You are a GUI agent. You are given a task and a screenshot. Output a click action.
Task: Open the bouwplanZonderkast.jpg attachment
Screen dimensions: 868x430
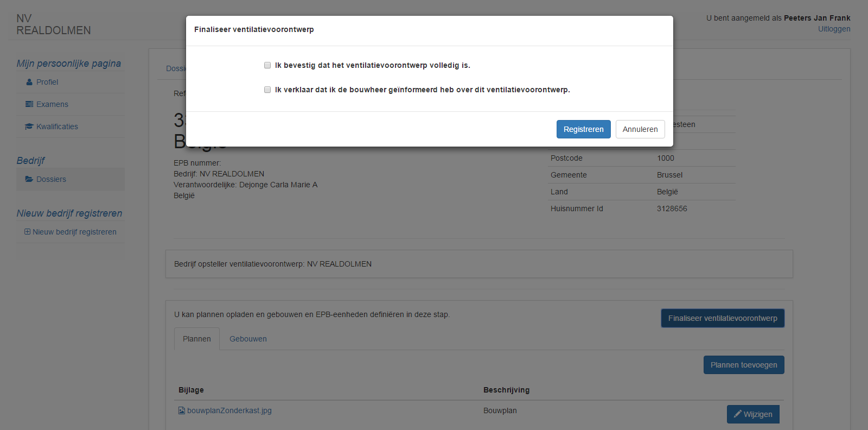(229, 410)
